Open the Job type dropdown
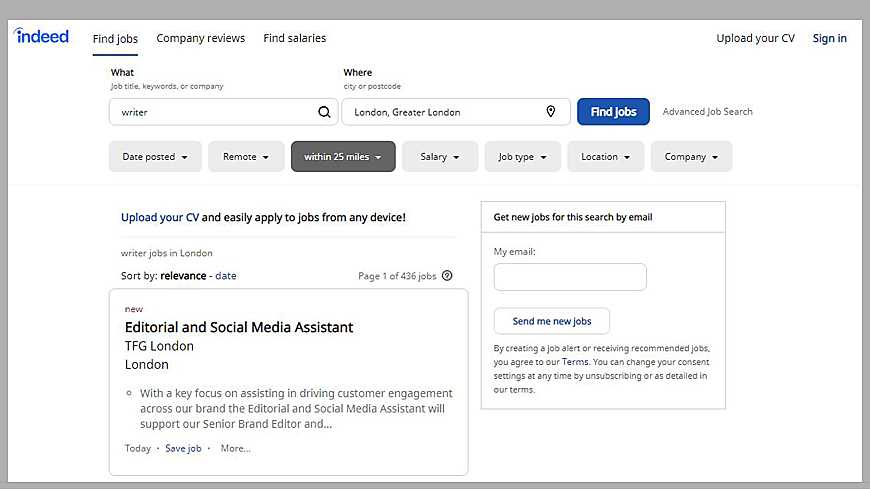The width and height of the screenshot is (870, 489). pos(523,157)
